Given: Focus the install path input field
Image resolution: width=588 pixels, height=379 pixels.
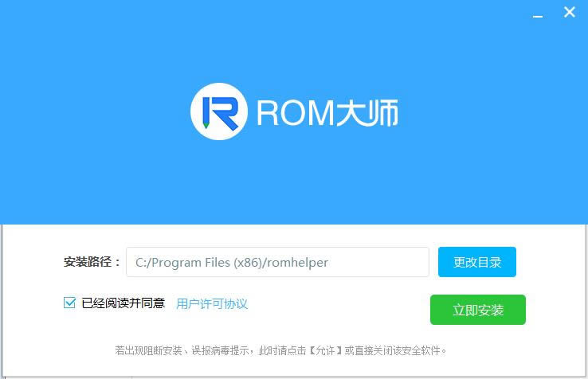Looking at the screenshot, I should click(x=277, y=262).
